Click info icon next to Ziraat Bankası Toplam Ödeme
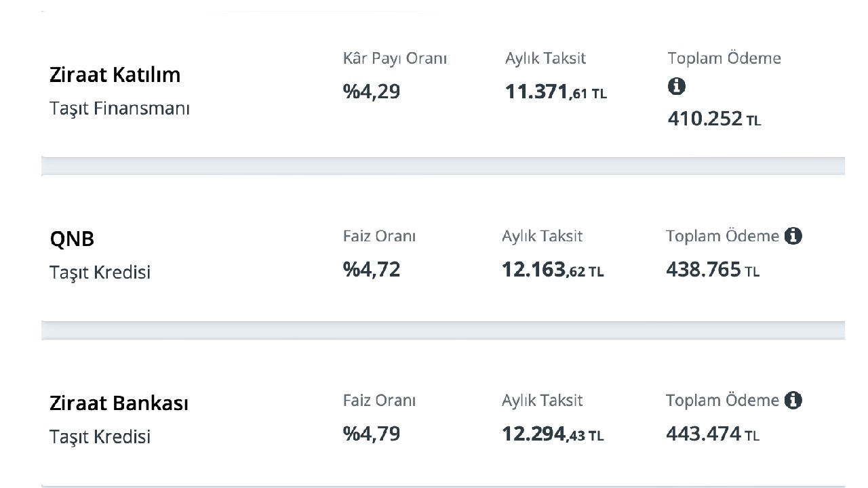Image resolution: width=868 pixels, height=488 pixels. 793,400
